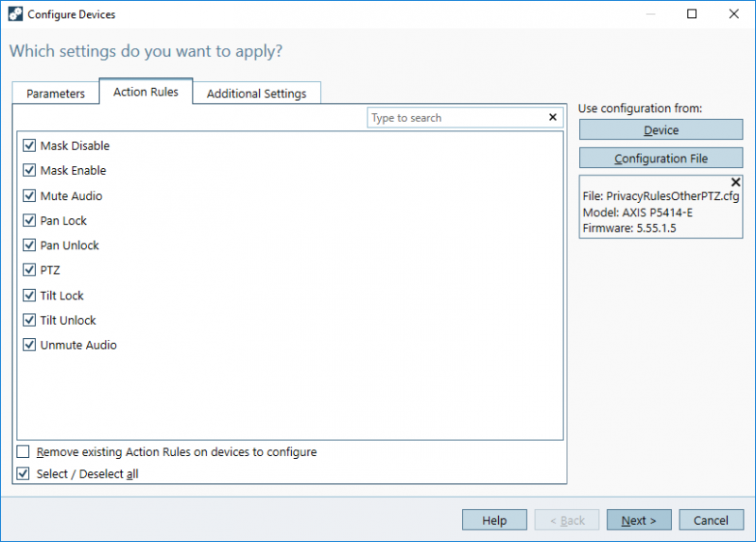Viewport: 756px width, 542px height.
Task: Deselect the Pan Unlock rule
Action: click(x=29, y=246)
